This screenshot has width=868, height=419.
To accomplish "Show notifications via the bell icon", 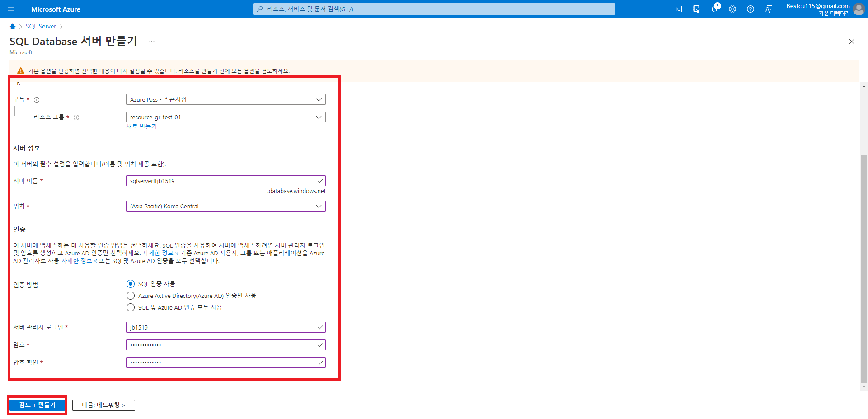I will point(714,9).
